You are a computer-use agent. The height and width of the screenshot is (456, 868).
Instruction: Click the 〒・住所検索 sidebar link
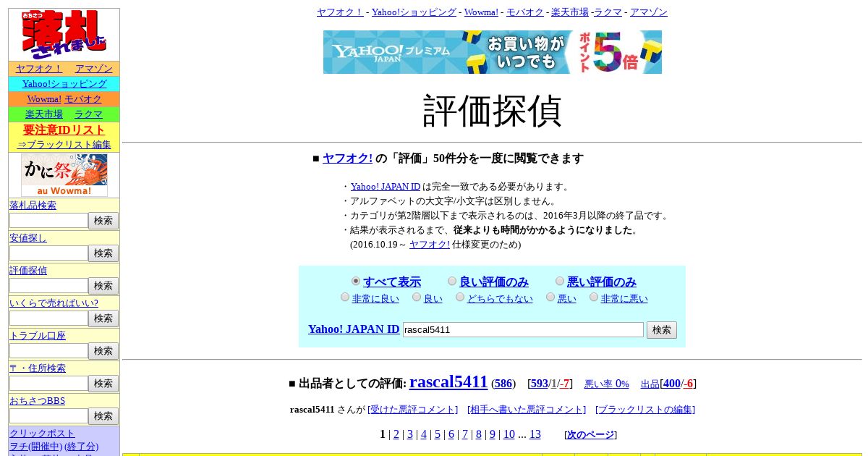(x=38, y=368)
